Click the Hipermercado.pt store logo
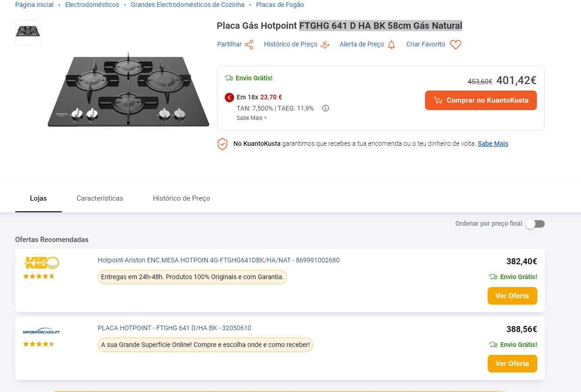 (x=41, y=331)
